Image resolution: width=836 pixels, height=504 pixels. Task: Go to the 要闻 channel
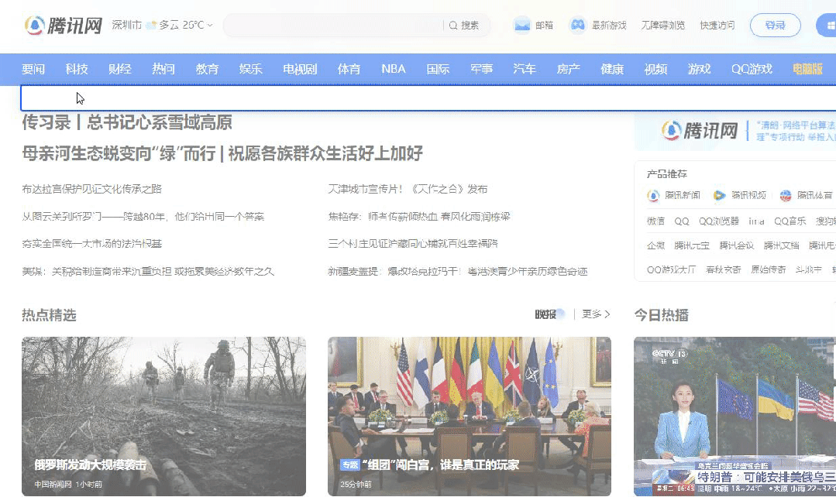pyautogui.click(x=33, y=69)
